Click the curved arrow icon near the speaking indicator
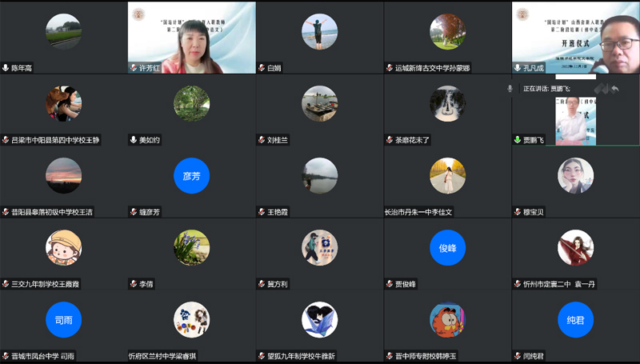640x364 pixels. click(614, 89)
